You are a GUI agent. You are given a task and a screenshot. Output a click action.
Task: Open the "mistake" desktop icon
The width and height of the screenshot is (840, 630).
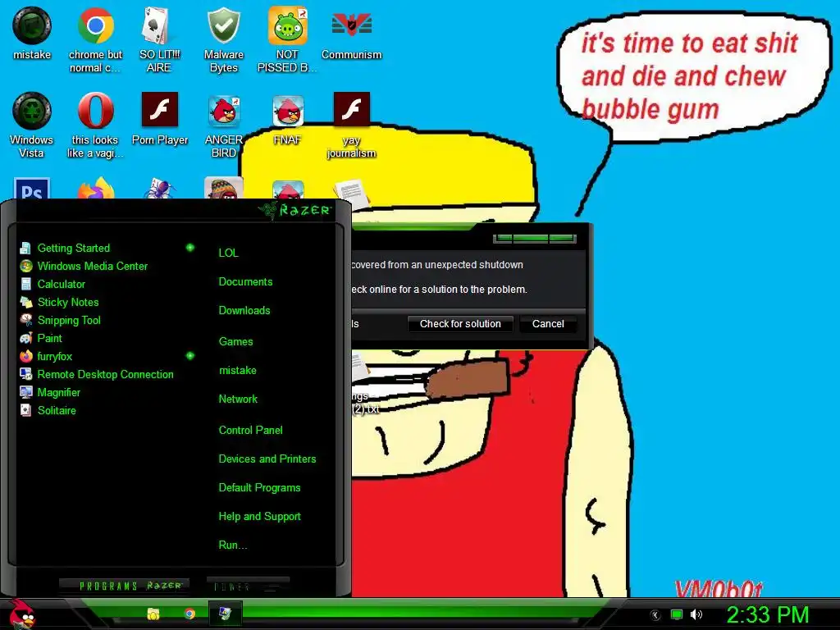click(32, 33)
